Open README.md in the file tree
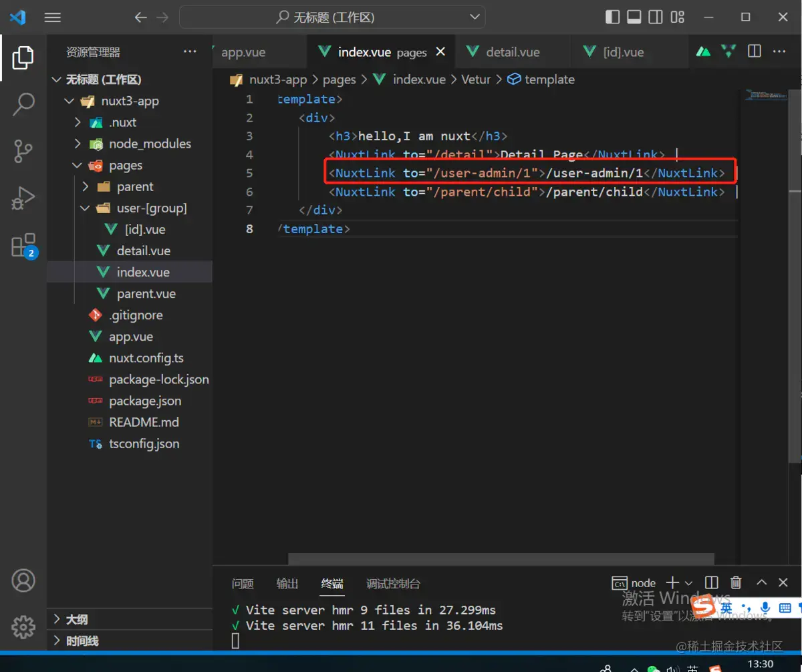802x672 pixels. (x=130, y=422)
